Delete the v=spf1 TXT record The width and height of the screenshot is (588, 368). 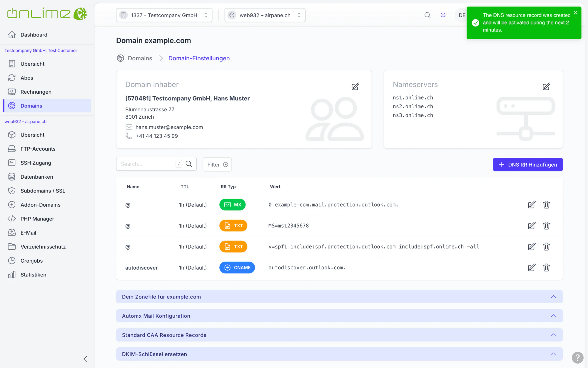point(546,246)
